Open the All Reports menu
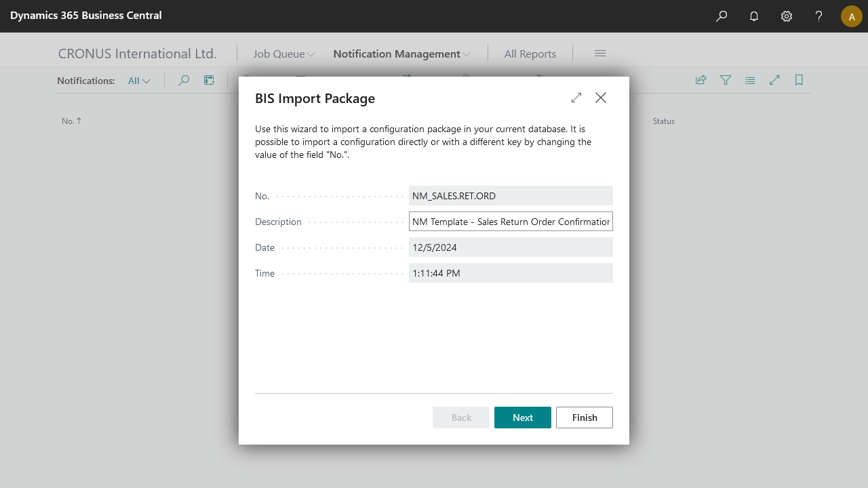 tap(530, 54)
